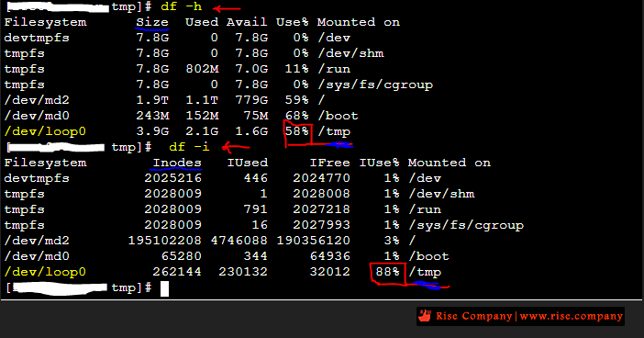This screenshot has width=644, height=338.
Task: Click the free inodes value '2027993'
Action: (321, 225)
